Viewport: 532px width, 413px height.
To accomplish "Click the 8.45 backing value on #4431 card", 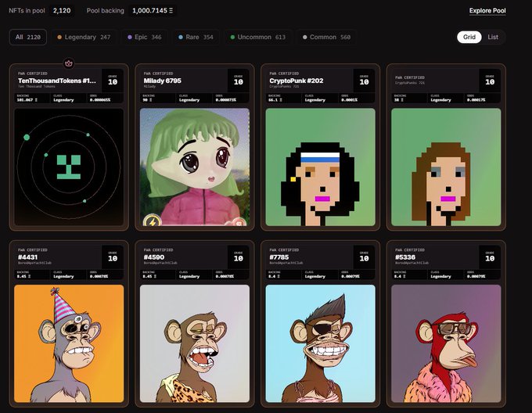I will [23, 276].
